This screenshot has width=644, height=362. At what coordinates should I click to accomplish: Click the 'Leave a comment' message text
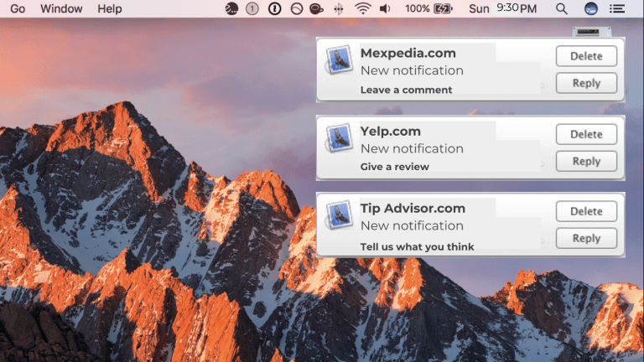point(406,90)
